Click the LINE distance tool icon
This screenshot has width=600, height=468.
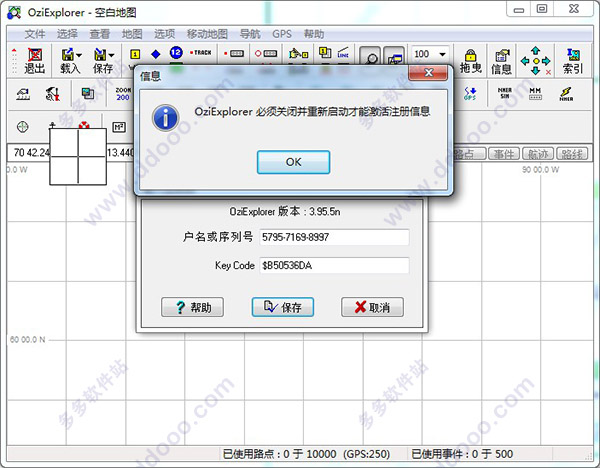tap(343, 53)
